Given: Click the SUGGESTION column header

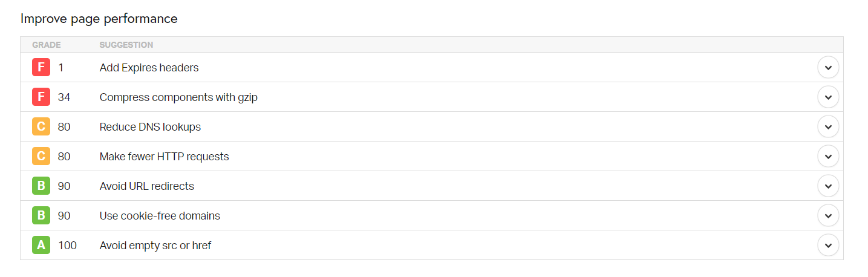Looking at the screenshot, I should point(126,45).
